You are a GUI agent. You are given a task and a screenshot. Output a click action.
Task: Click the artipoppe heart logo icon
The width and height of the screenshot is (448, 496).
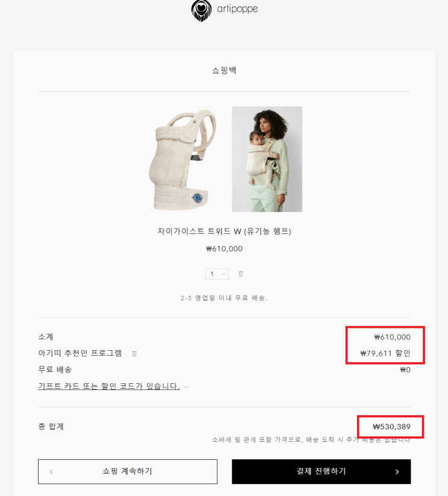201,10
